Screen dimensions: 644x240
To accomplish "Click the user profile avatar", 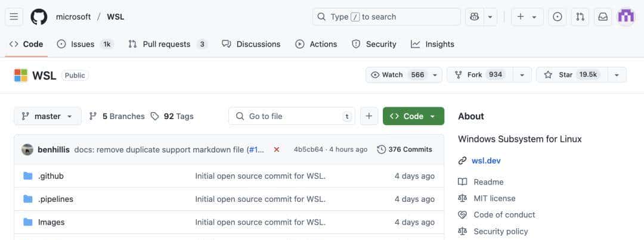I will click(x=626, y=17).
